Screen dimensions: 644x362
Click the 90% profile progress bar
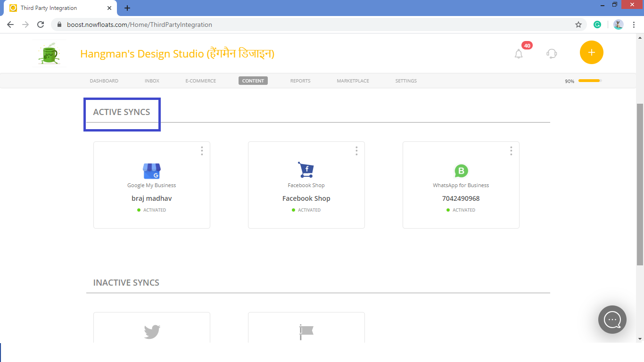tap(590, 81)
